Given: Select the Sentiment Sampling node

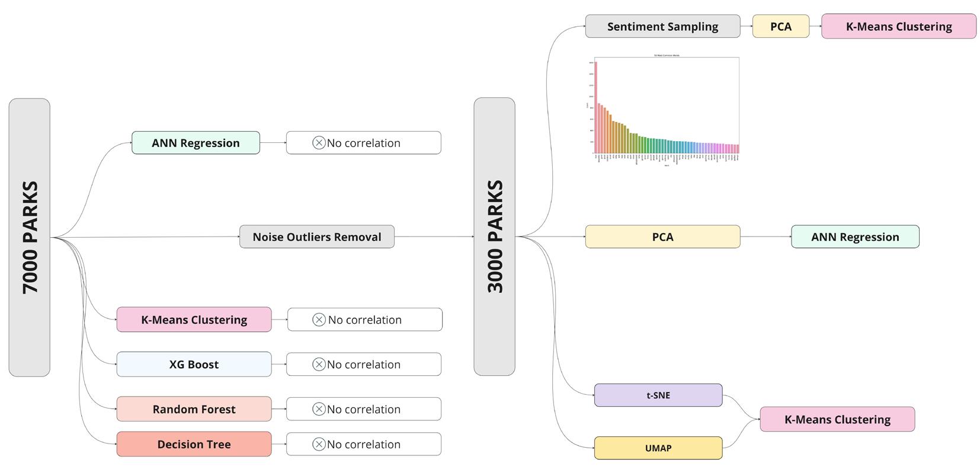Looking at the screenshot, I should click(662, 27).
